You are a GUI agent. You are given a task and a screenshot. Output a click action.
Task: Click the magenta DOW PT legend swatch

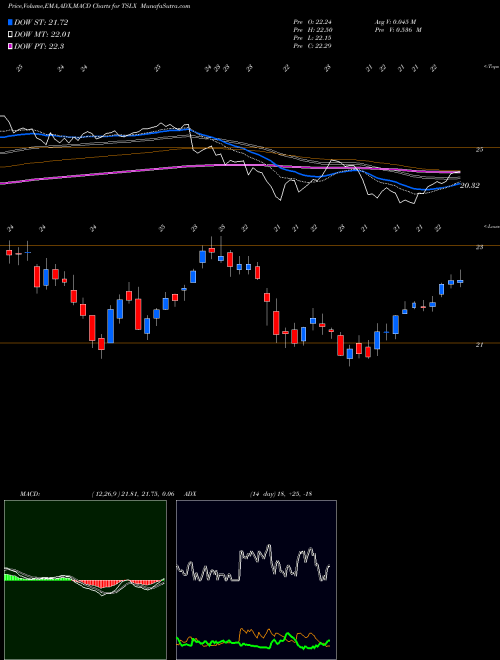[x=10, y=47]
